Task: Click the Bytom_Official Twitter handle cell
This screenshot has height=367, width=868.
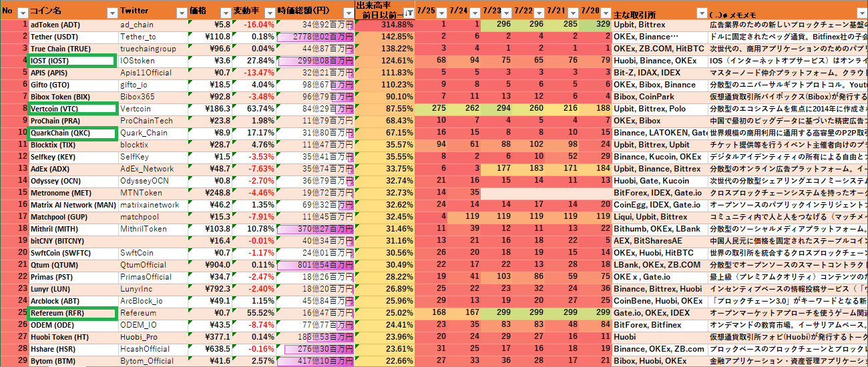Action: [x=153, y=360]
